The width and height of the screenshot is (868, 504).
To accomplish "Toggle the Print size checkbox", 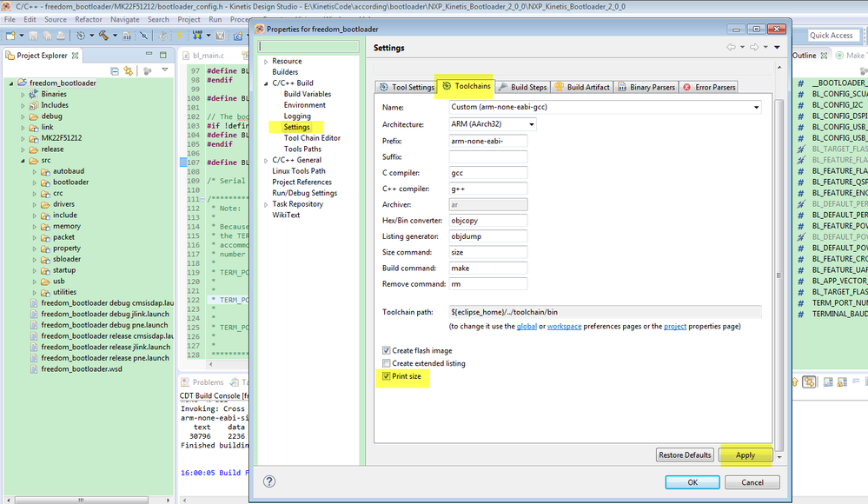I will [x=387, y=376].
